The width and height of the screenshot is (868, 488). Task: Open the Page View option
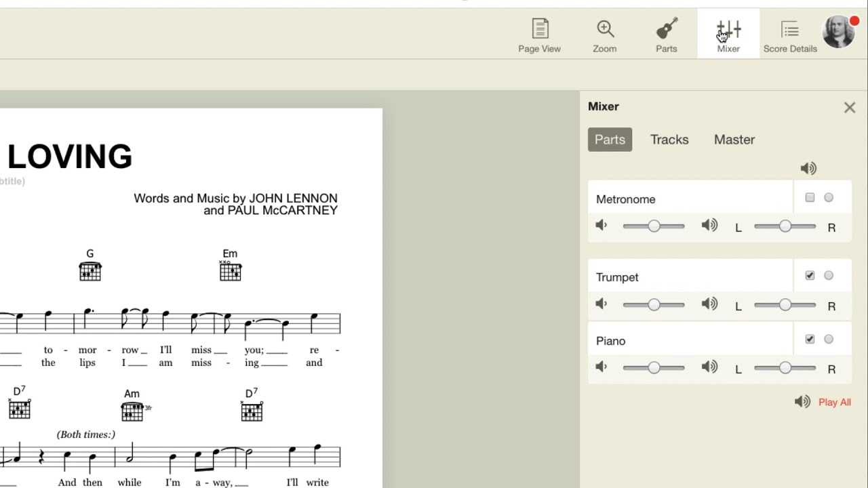539,35
